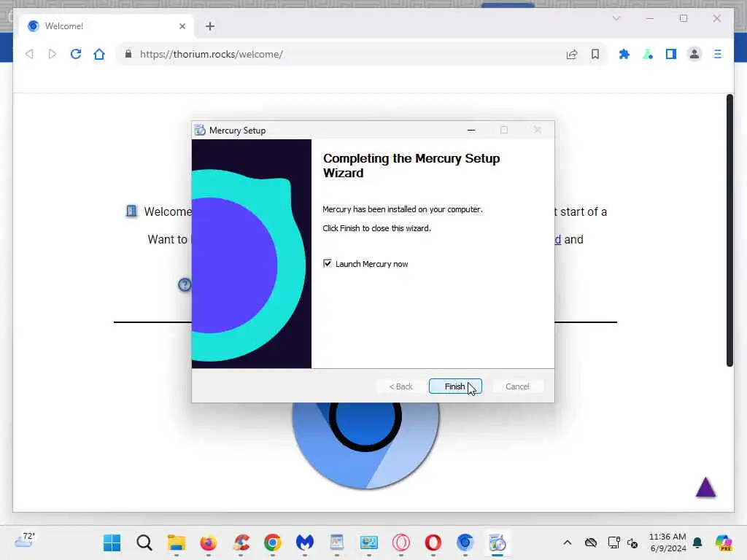Reload the Thorium welcome page
This screenshot has width=747, height=560.
[x=76, y=54]
